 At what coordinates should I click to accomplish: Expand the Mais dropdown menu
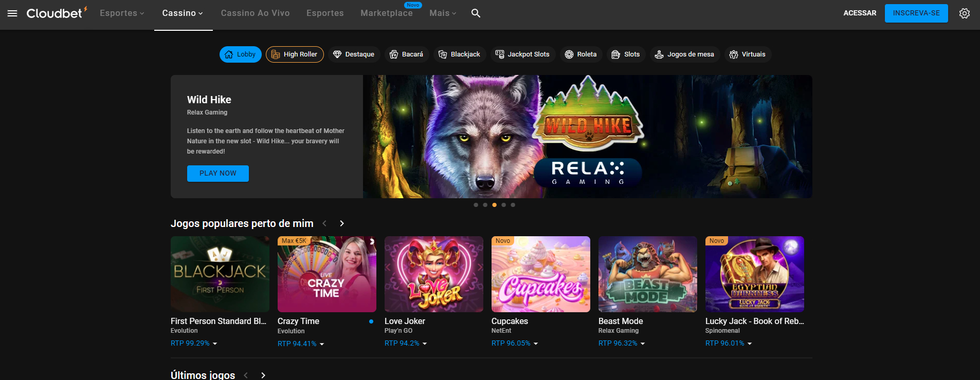pyautogui.click(x=443, y=13)
